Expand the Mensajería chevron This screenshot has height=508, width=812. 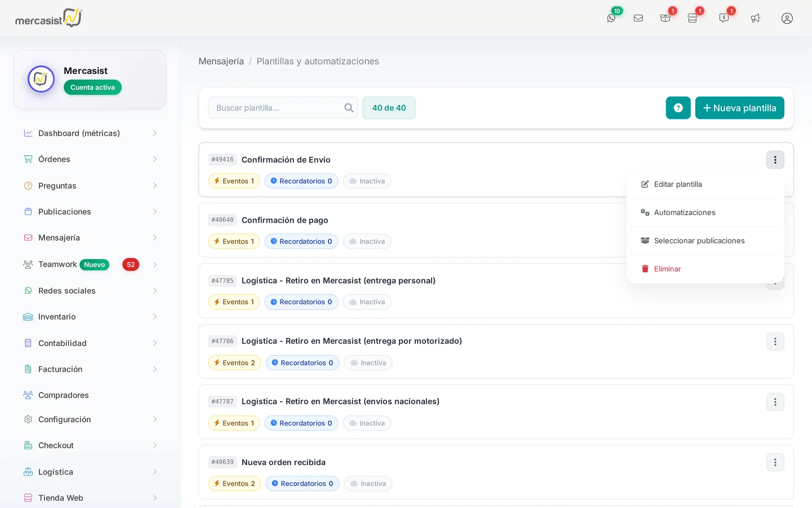(155, 238)
